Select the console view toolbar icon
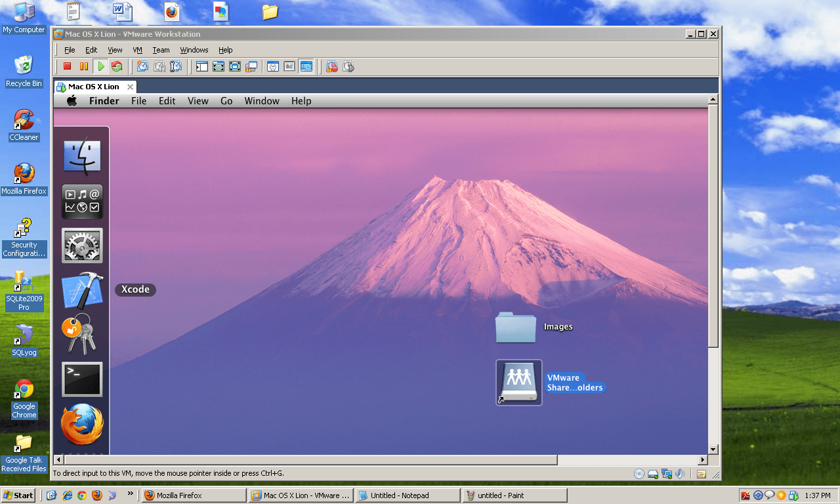Screen dimensions: 840x504 pyautogui.click(x=306, y=66)
